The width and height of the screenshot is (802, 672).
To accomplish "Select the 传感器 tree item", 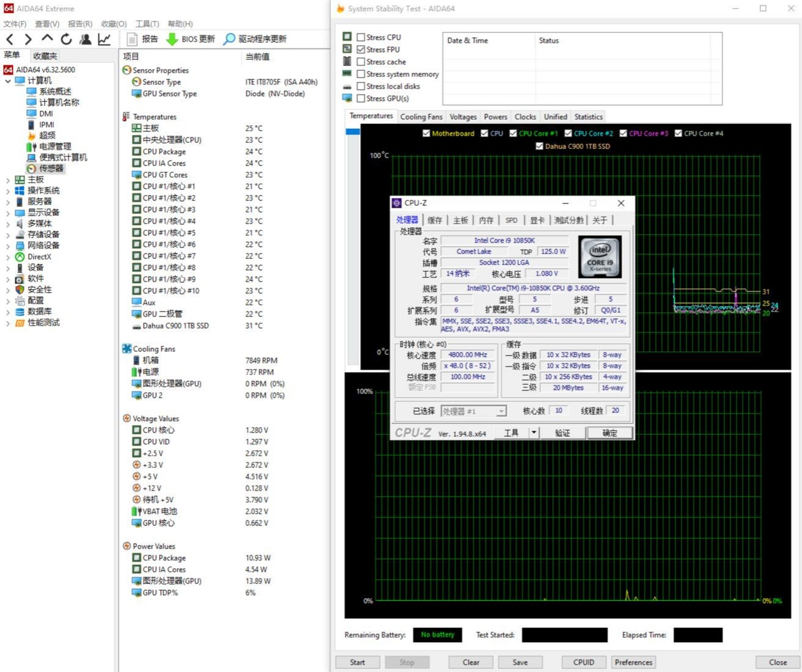I will tap(51, 169).
